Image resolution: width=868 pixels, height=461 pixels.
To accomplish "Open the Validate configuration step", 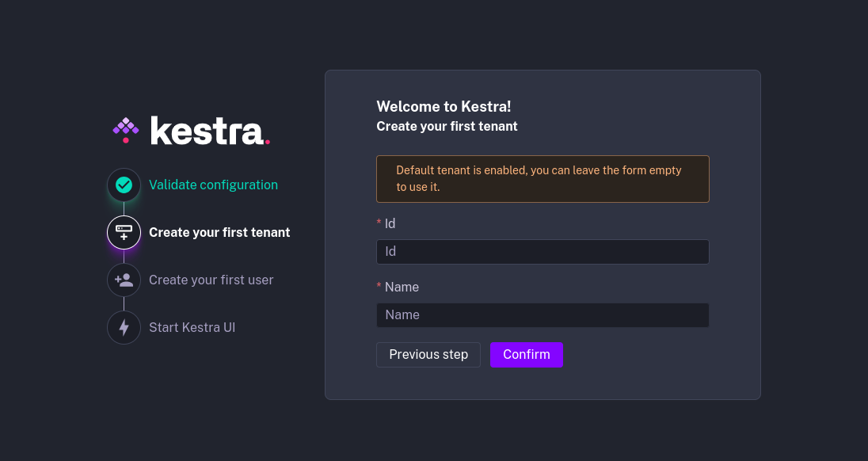I will pyautogui.click(x=213, y=185).
